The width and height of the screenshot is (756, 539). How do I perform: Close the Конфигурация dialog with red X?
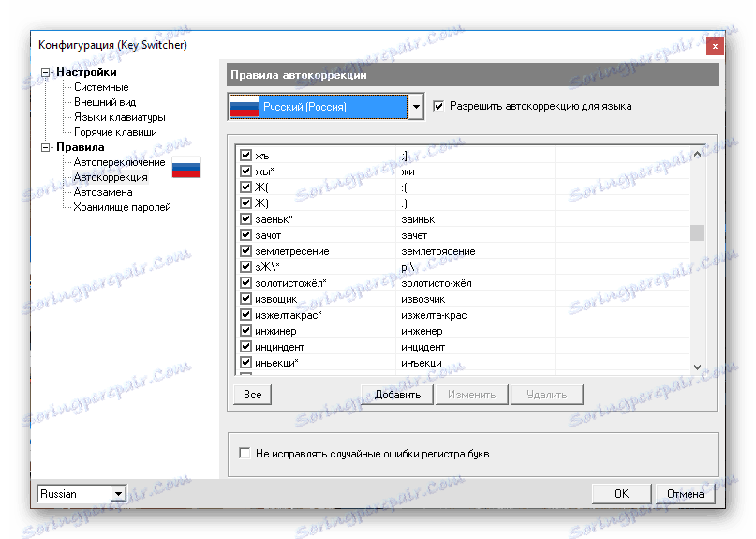[x=715, y=46]
